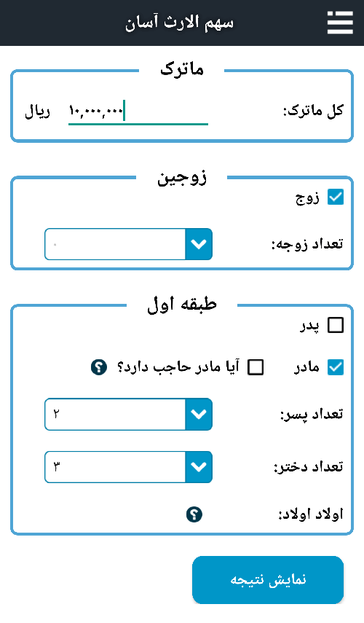
Task: Focus the کل ماترک amount input field
Action: [x=138, y=111]
